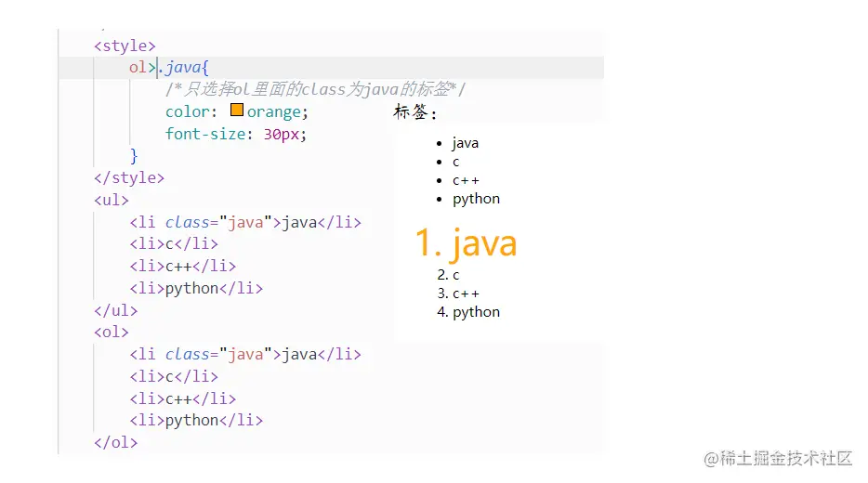
Task: Click the opening <style> tag line
Action: coord(125,46)
